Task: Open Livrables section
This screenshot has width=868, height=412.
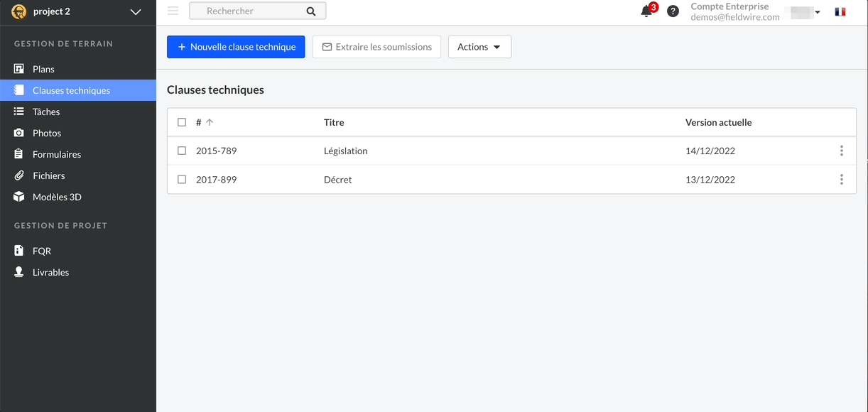Action: [x=78, y=272]
